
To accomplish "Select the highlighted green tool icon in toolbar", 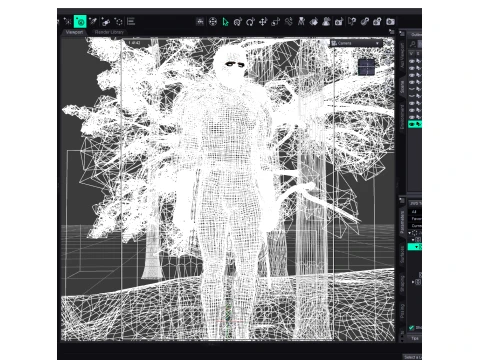I will pyautogui.click(x=80, y=22).
